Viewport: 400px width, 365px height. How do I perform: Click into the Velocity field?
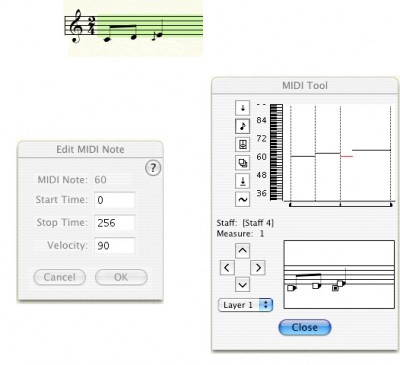(x=114, y=246)
